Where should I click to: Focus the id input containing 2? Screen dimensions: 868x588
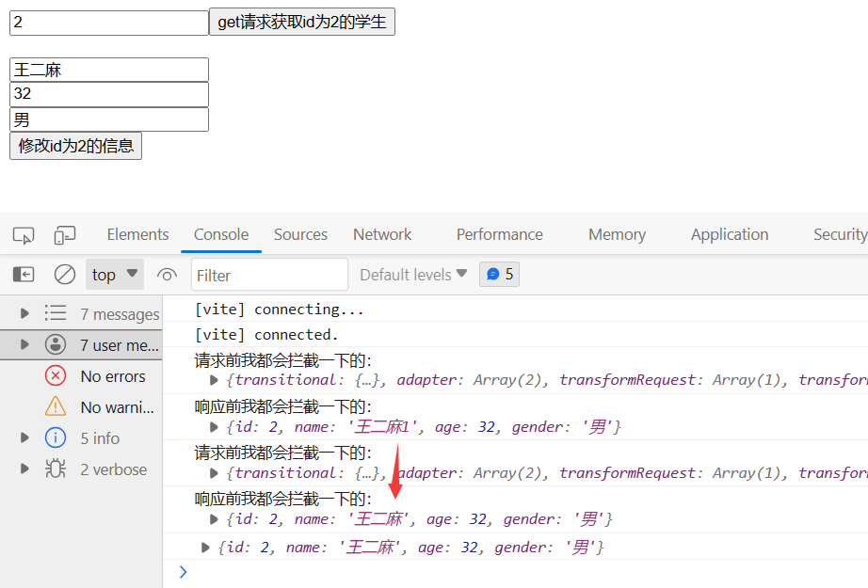tap(109, 23)
